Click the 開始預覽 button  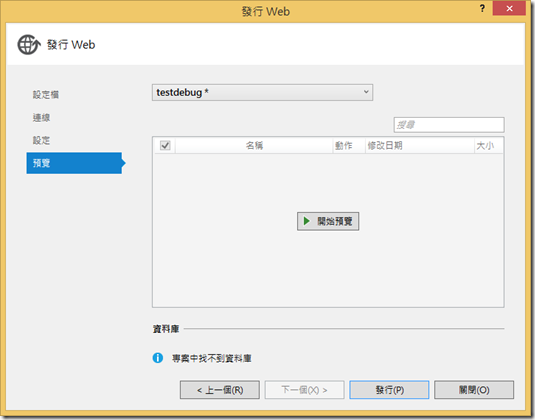[x=328, y=221]
